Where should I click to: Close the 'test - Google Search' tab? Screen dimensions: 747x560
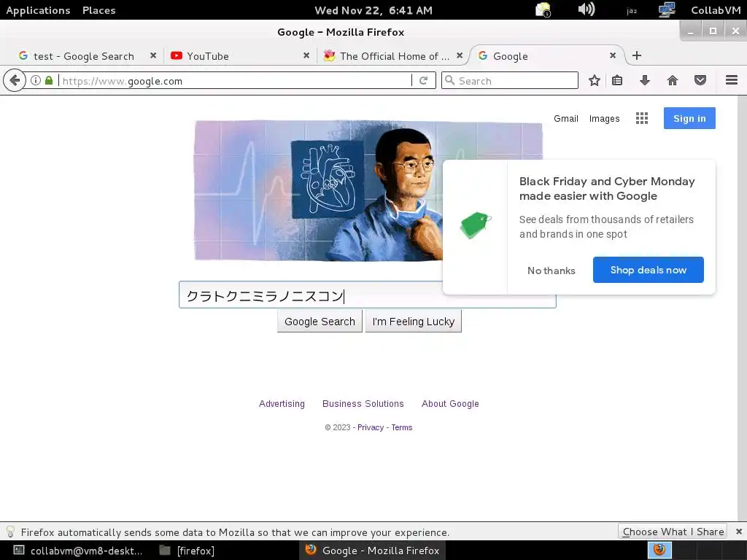point(153,55)
